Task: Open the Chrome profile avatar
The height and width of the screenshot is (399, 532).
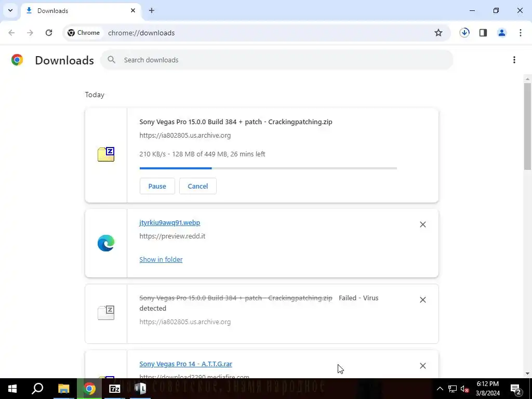Action: point(502,33)
